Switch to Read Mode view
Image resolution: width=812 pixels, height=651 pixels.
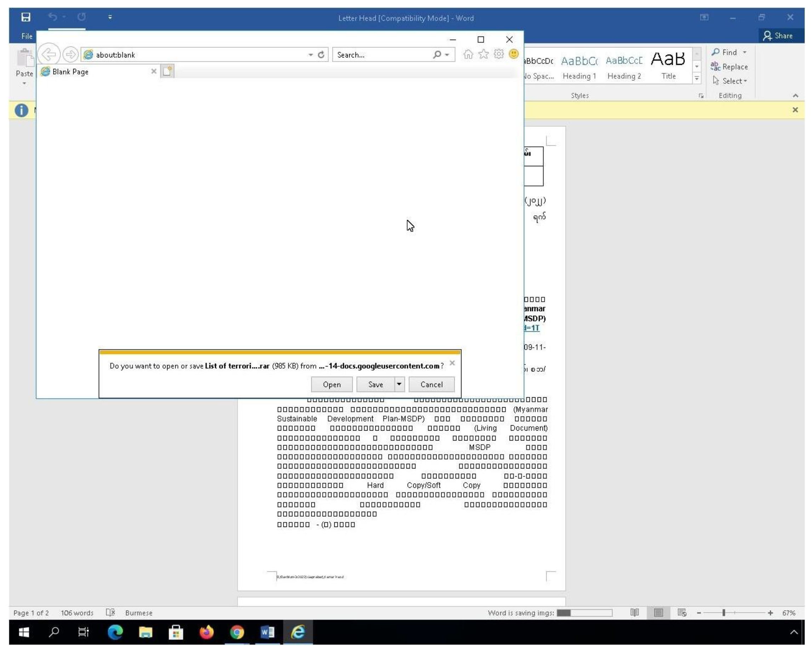(635, 612)
